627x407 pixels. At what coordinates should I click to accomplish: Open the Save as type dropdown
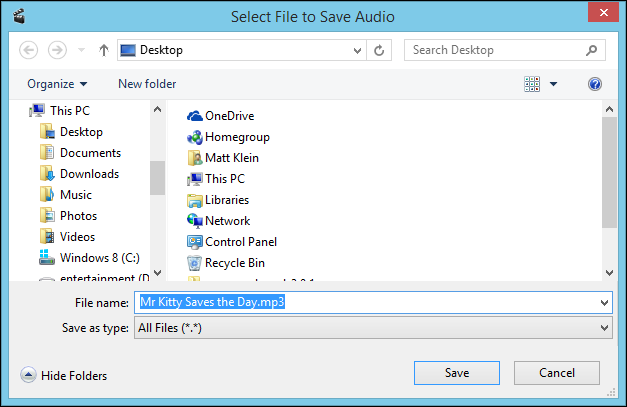(604, 328)
